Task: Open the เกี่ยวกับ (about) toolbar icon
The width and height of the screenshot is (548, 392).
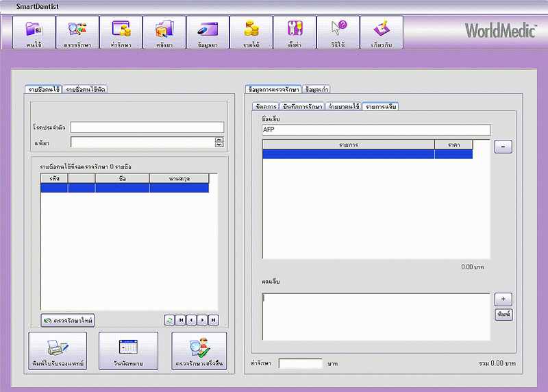Action: 382,32
